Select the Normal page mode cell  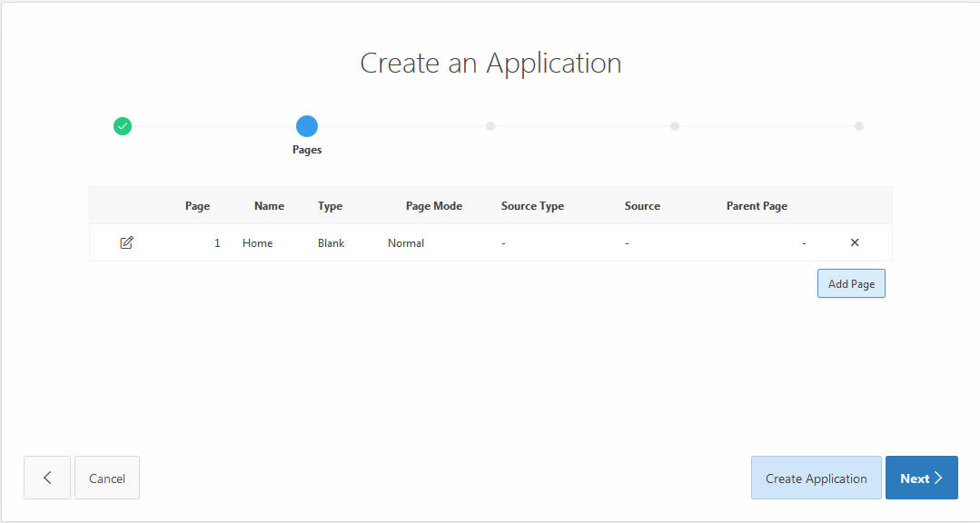[x=406, y=243]
